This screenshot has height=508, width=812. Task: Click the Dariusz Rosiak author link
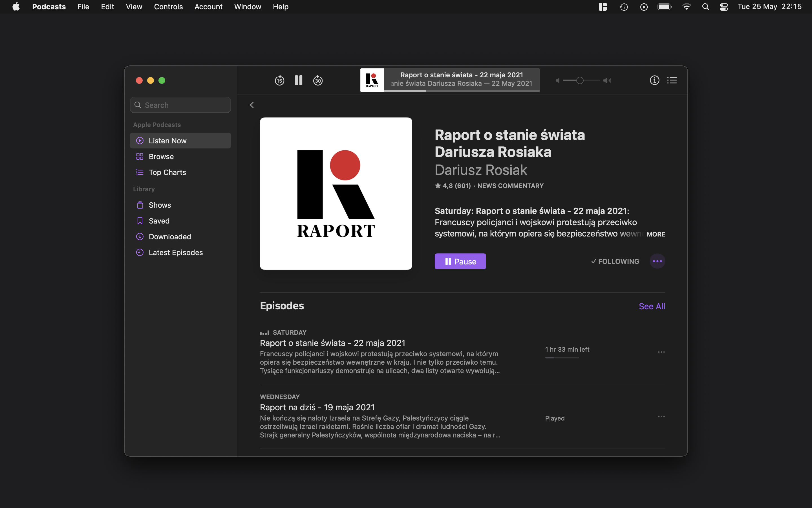pyautogui.click(x=481, y=170)
